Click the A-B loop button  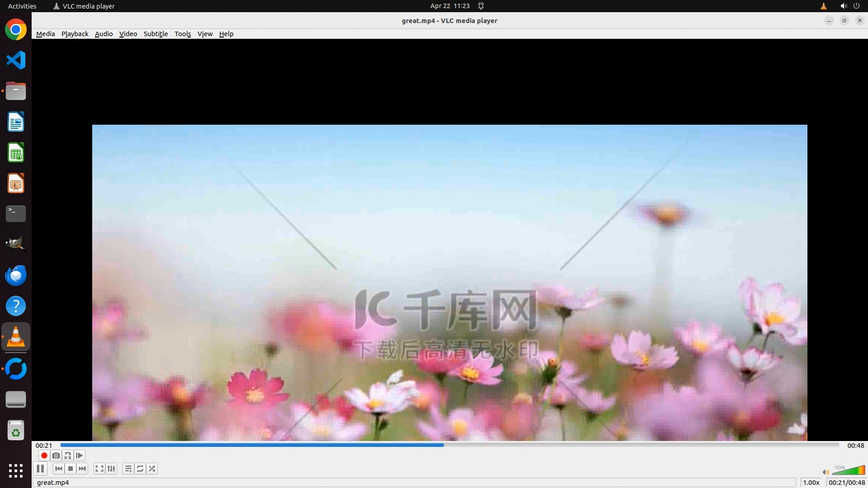(x=68, y=455)
